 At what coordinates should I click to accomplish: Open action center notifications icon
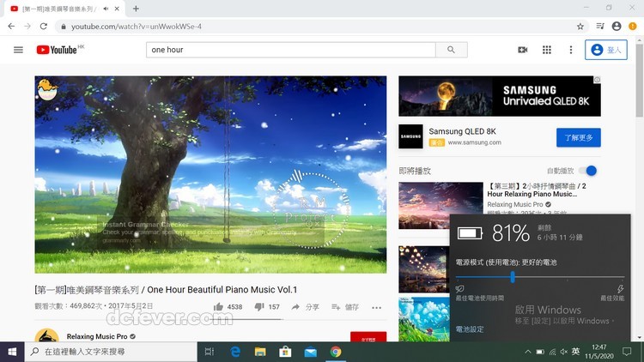pos(627,352)
